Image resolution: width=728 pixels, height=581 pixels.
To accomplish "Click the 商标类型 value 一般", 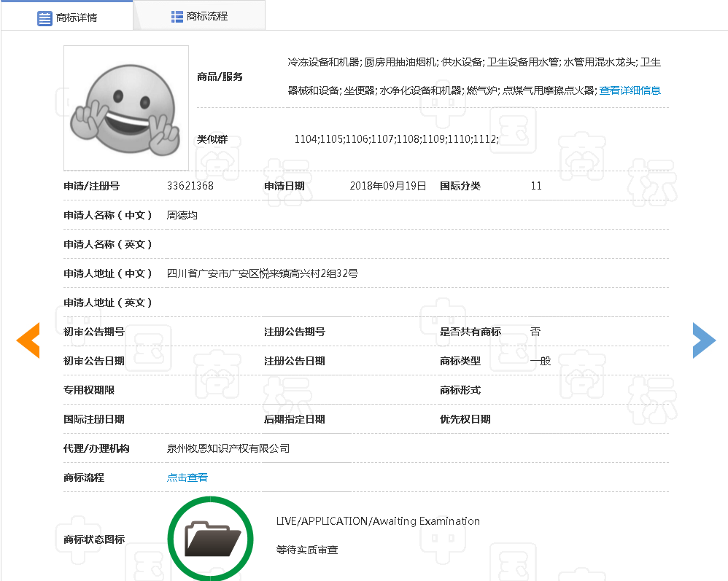I will pos(541,361).
